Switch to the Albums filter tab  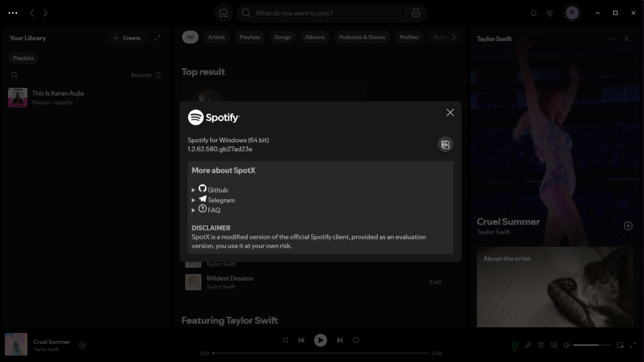click(x=314, y=37)
